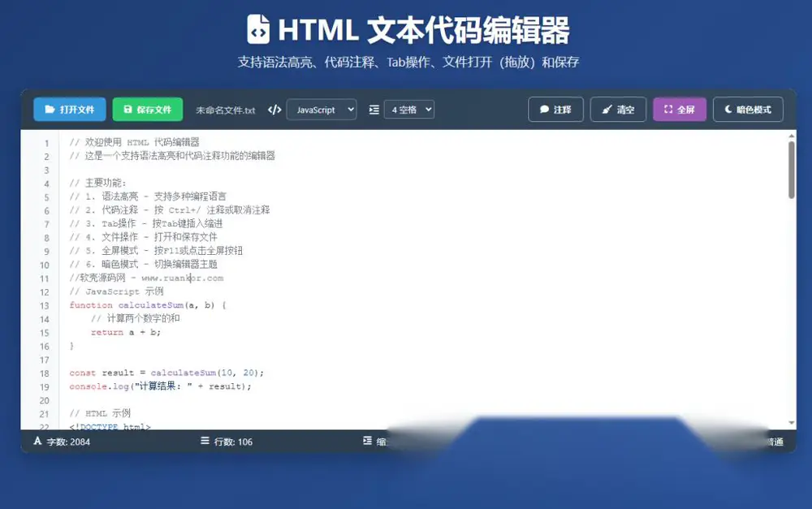Enter fullscreen with the 全屏 button
This screenshot has width=812, height=509.
[680, 110]
